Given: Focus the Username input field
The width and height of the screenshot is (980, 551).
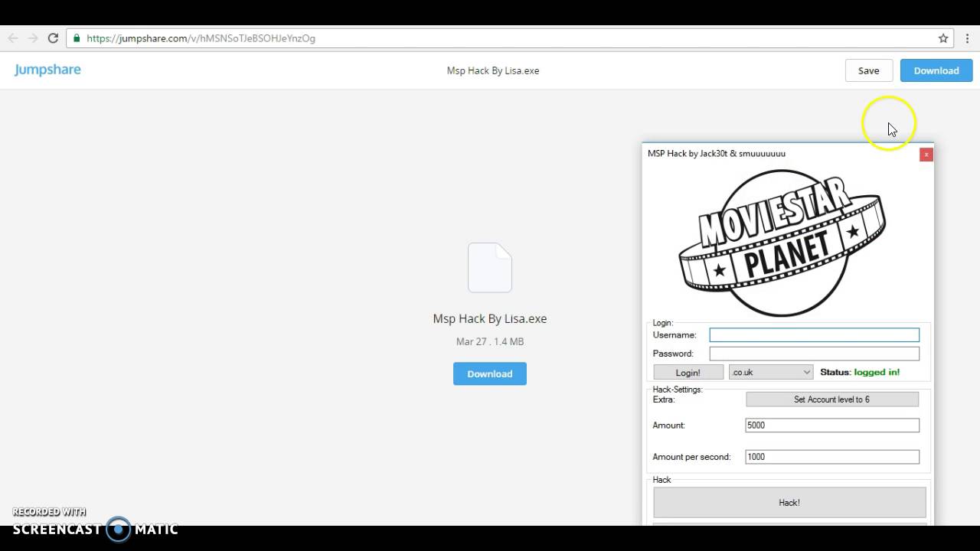Looking at the screenshot, I should 815,335.
